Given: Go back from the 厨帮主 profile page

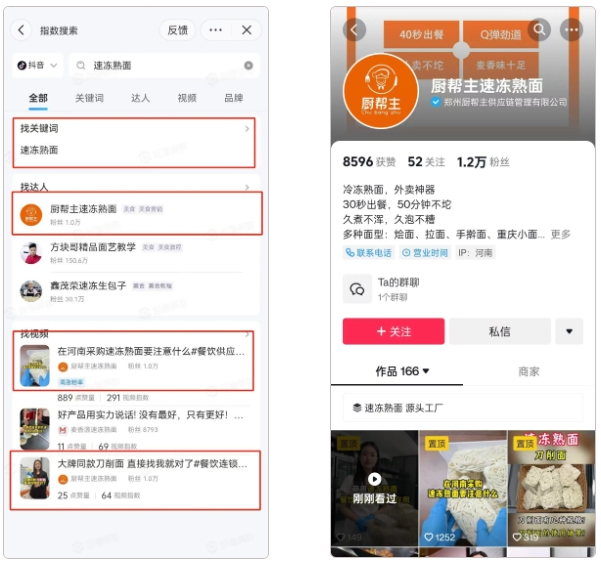Looking at the screenshot, I should pos(355,30).
